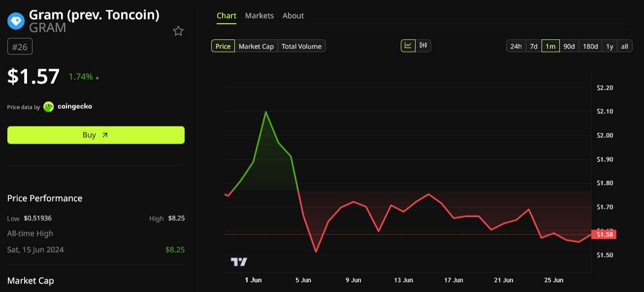644x292 pixels.
Task: Set chart range to 24h
Action: click(x=516, y=46)
